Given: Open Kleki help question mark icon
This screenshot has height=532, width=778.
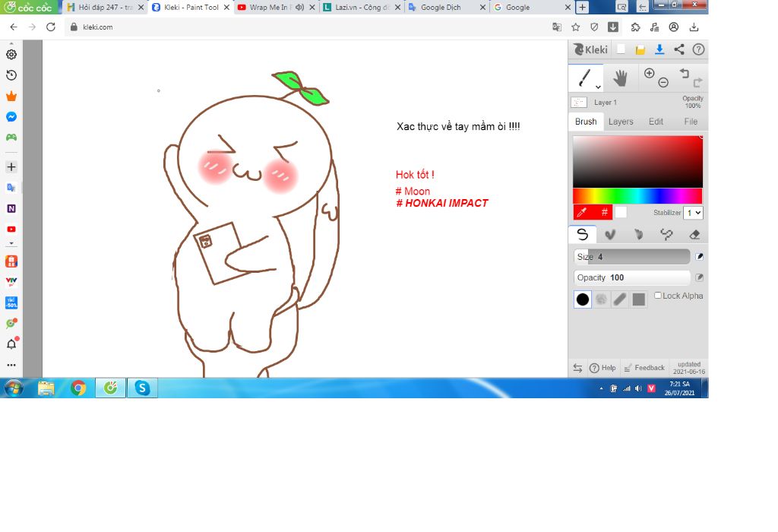Looking at the screenshot, I should point(698,49).
